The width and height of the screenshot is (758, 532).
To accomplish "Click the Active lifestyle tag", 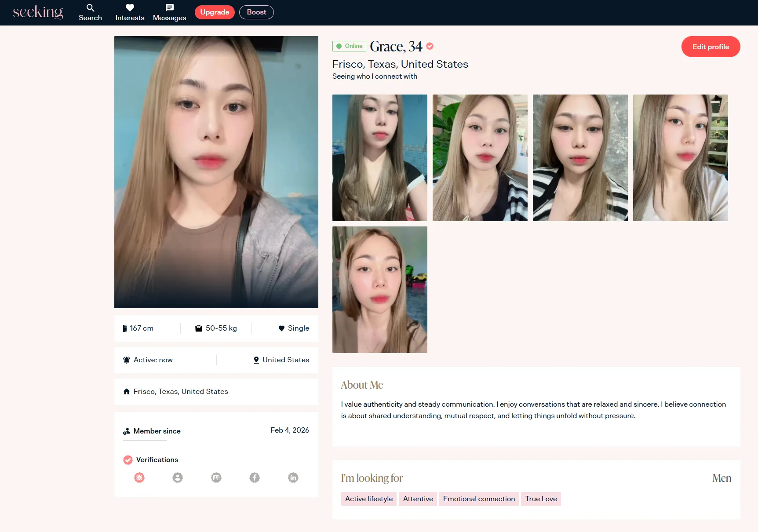I will 369,499.
